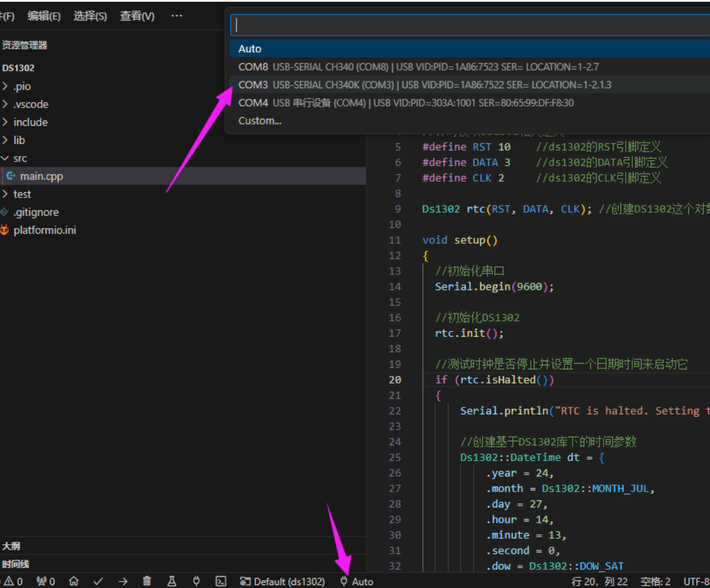
Task: Click the cursor position 行 20, 列 22
Action: click(600, 581)
